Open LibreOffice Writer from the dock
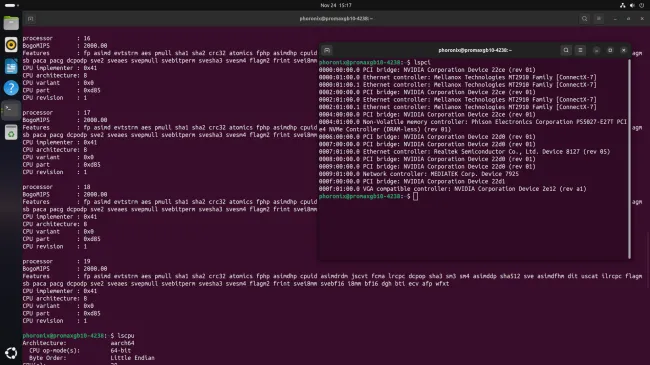 click(11, 66)
